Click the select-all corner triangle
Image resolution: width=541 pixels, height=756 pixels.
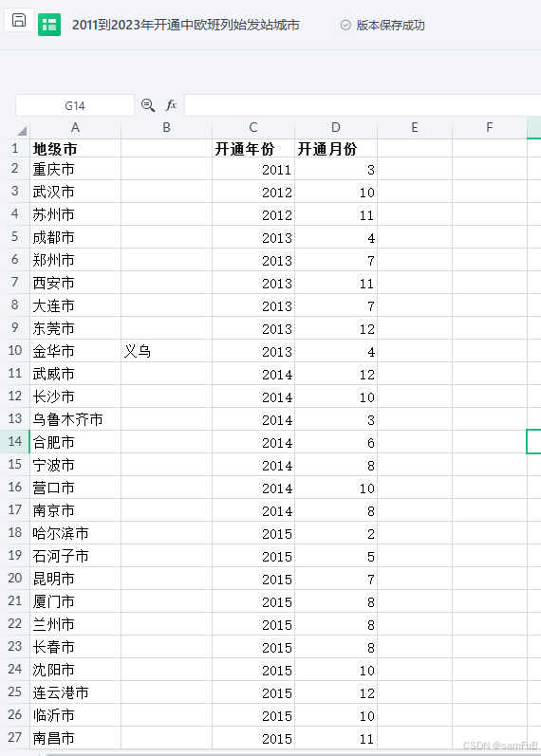[x=22, y=131]
